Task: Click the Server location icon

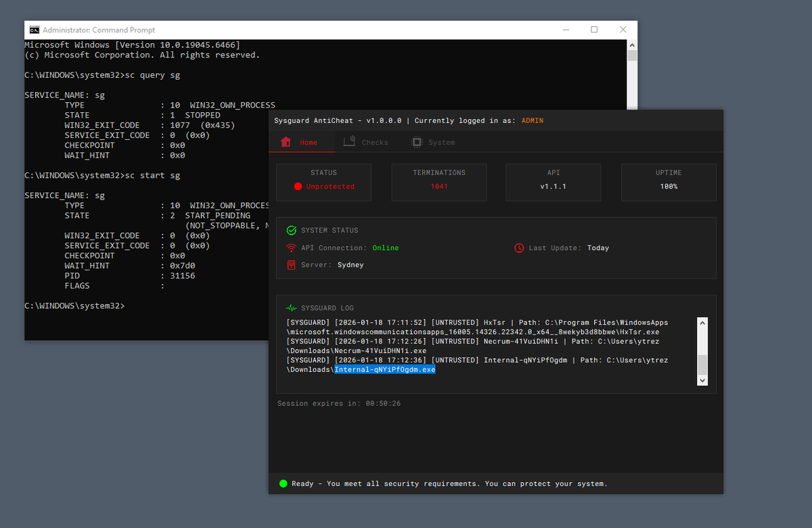Action: [291, 265]
